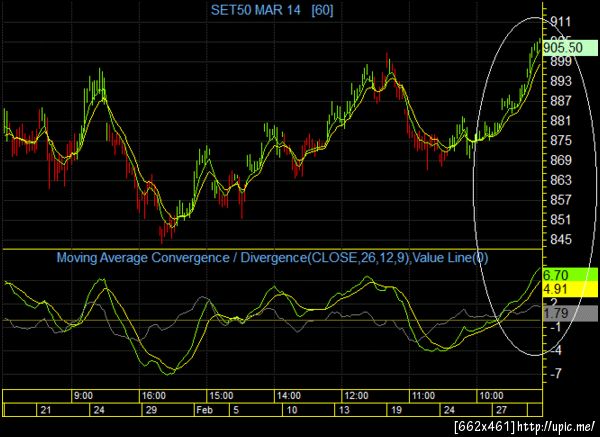Image resolution: width=600 pixels, height=437 pixels.
Task: Click the -1 MACD axis label
Action: tap(556, 327)
